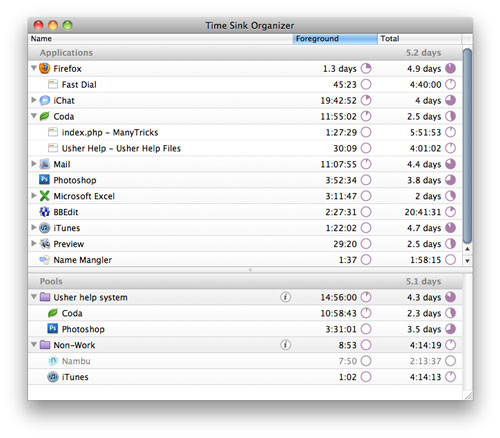Open info button for Non-Work pool
Image resolution: width=500 pixels, height=438 pixels.
click(x=285, y=345)
